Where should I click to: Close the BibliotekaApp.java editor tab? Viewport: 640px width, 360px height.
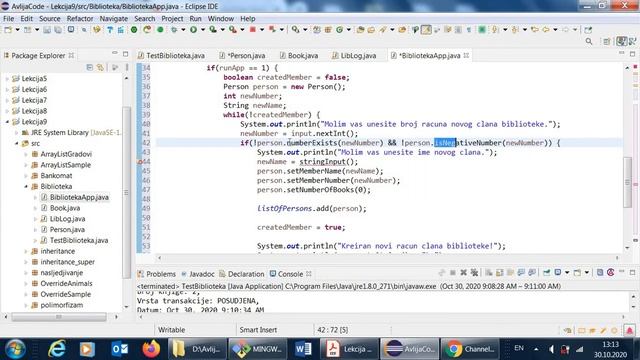coord(466,55)
